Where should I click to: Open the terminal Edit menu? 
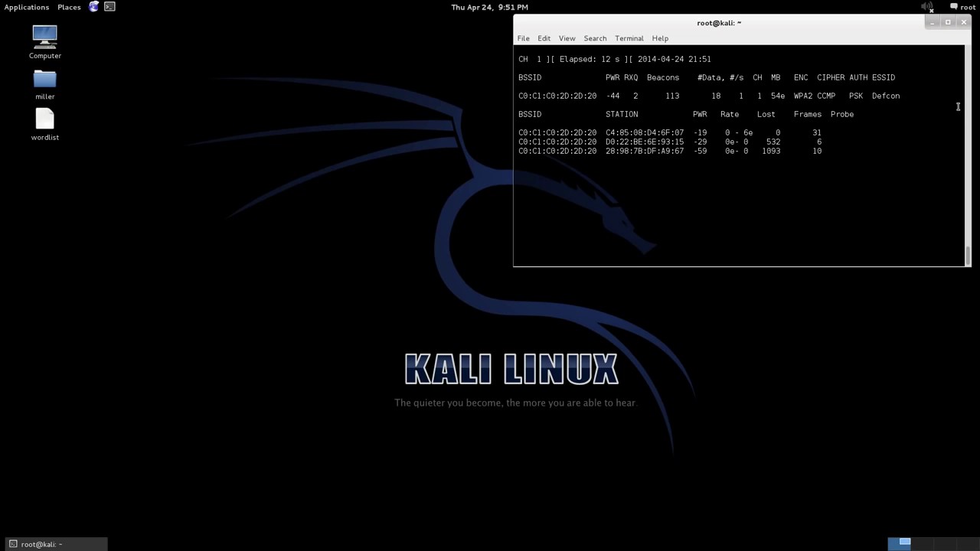click(x=544, y=38)
